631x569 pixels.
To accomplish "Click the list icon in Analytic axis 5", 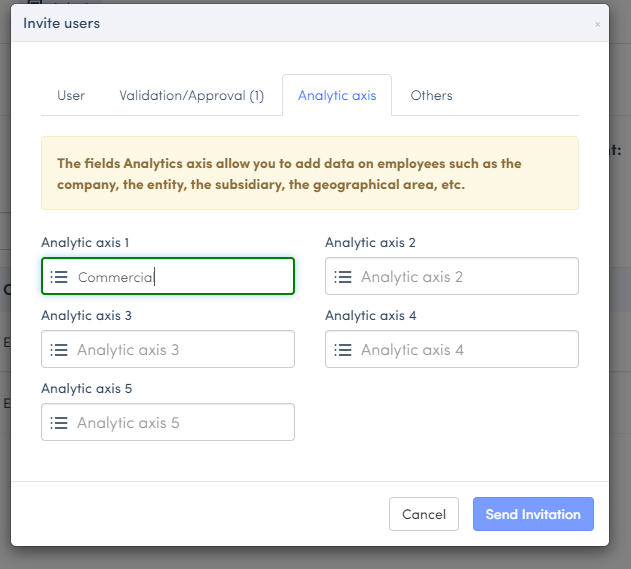I will 59,423.
